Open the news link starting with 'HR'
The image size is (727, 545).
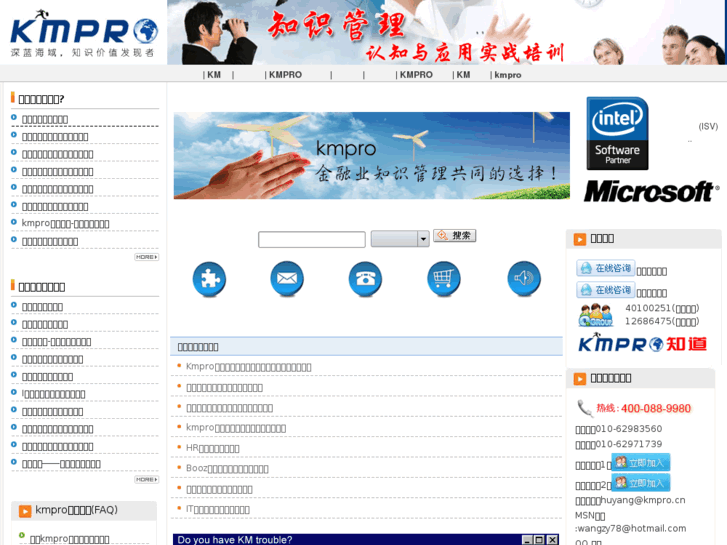tap(213, 448)
